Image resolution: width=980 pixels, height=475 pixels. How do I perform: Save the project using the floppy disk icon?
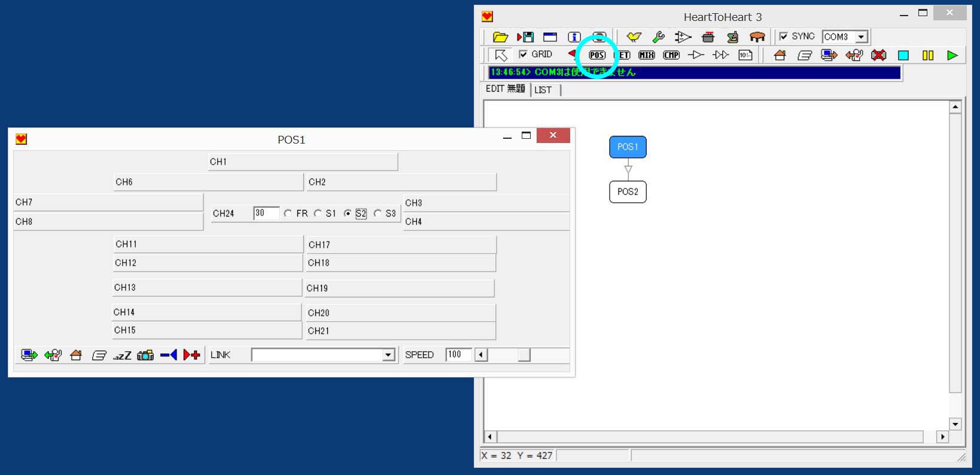525,37
